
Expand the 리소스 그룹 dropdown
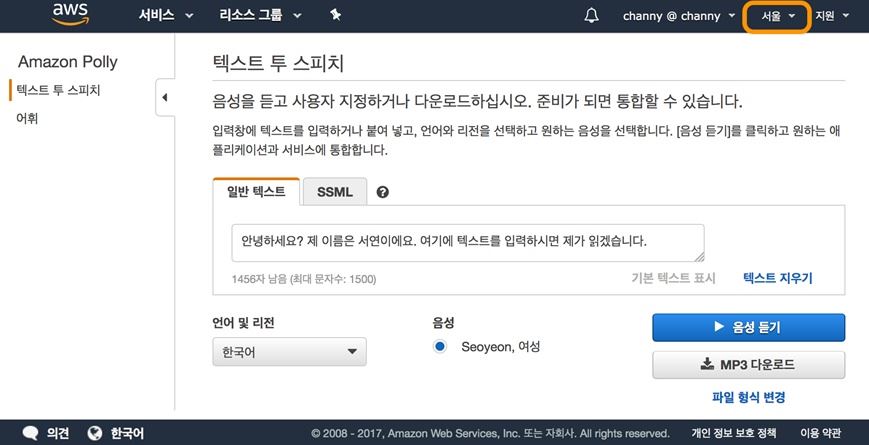coord(260,16)
